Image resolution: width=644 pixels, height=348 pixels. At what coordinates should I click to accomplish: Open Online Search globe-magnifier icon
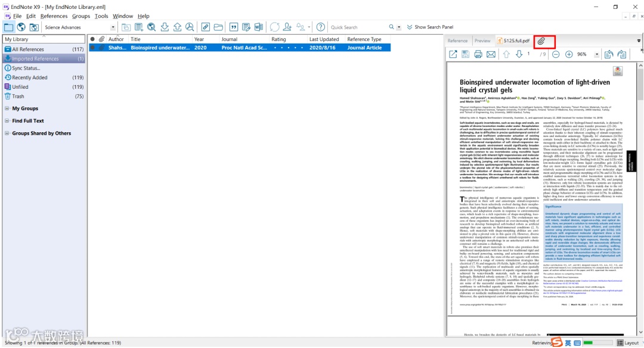click(x=151, y=27)
